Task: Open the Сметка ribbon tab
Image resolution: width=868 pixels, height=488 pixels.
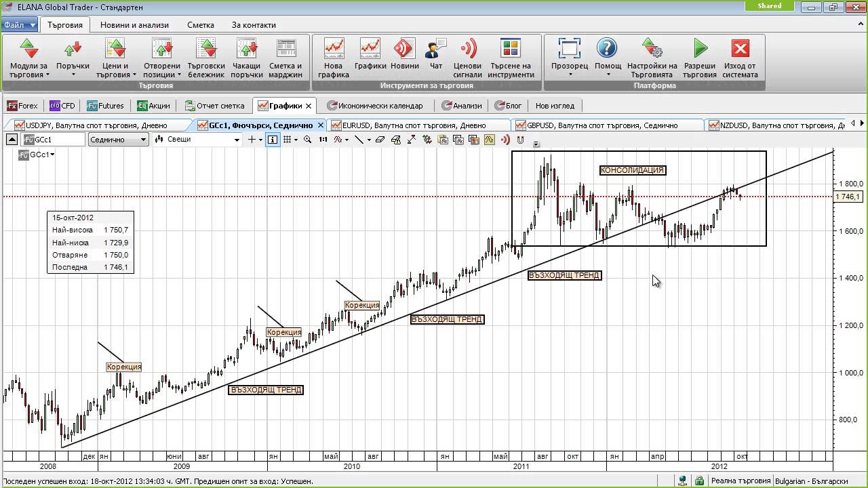Action: coord(201,24)
